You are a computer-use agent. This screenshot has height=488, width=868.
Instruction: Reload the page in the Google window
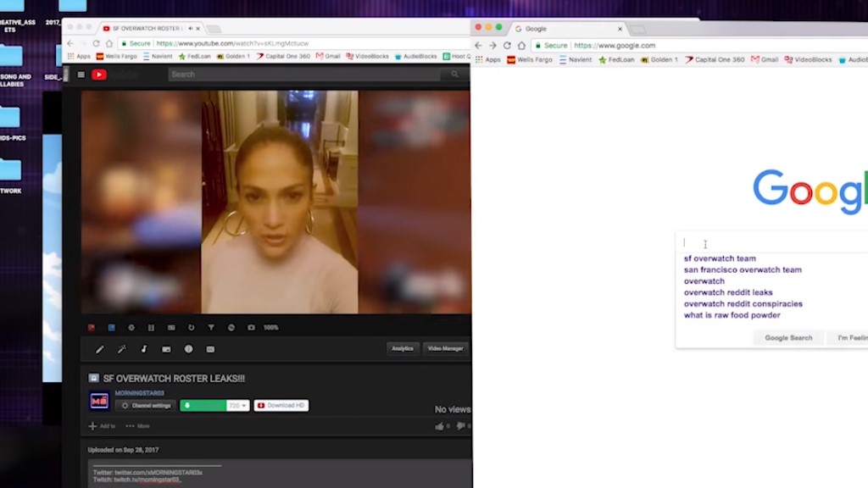coord(507,46)
